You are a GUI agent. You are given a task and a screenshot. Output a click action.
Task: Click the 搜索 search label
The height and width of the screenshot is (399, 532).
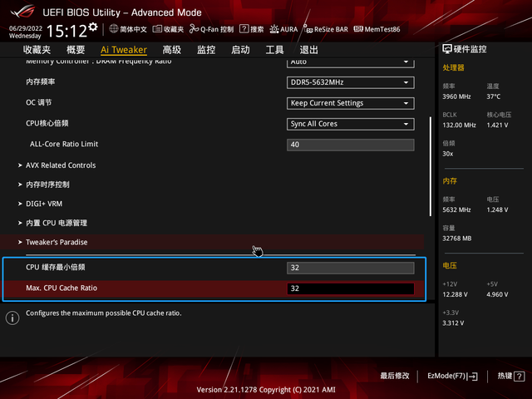[x=257, y=29]
